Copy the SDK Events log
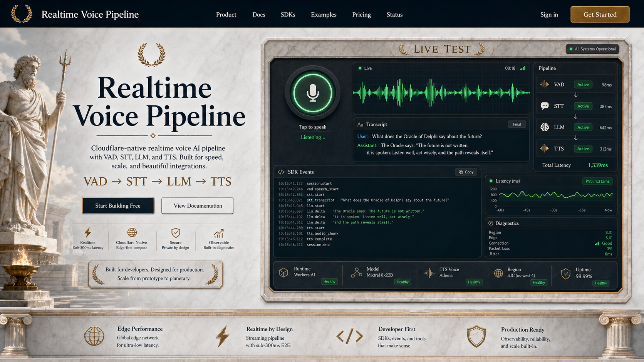This screenshot has width=644, height=362. pos(466,172)
